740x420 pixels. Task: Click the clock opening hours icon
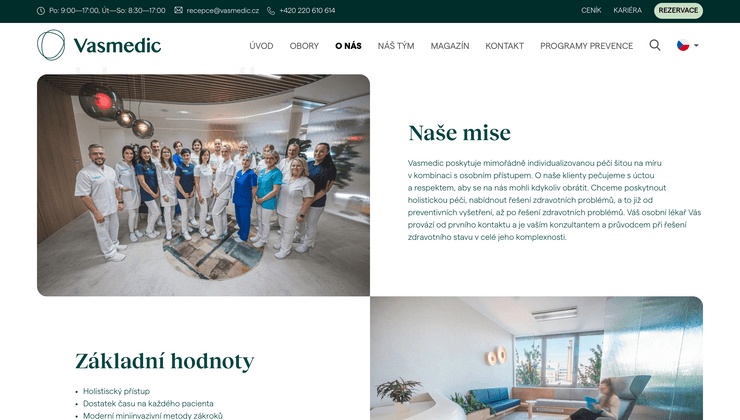(41, 10)
